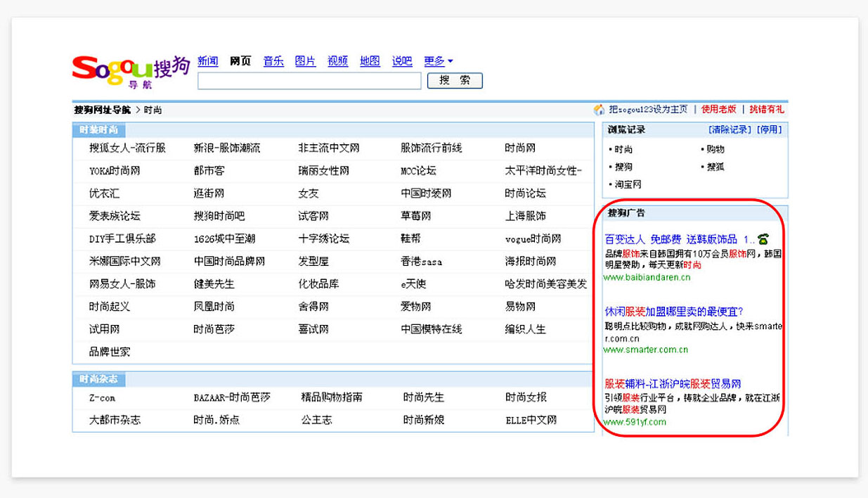Open the 挑错有礼 link
Screen dimensions: 868x498
[767, 110]
